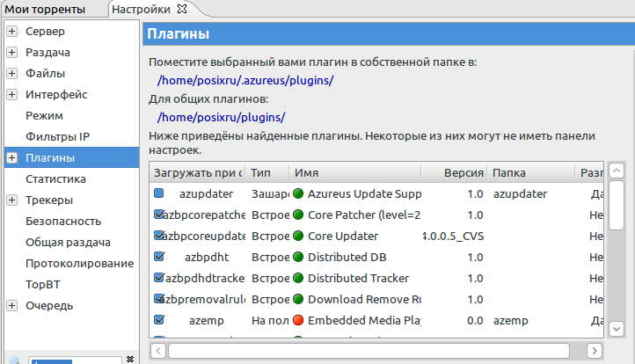The height and width of the screenshot is (364, 635).
Task: Click the up arrow of the vertical scrollbar
Action: [x=617, y=171]
